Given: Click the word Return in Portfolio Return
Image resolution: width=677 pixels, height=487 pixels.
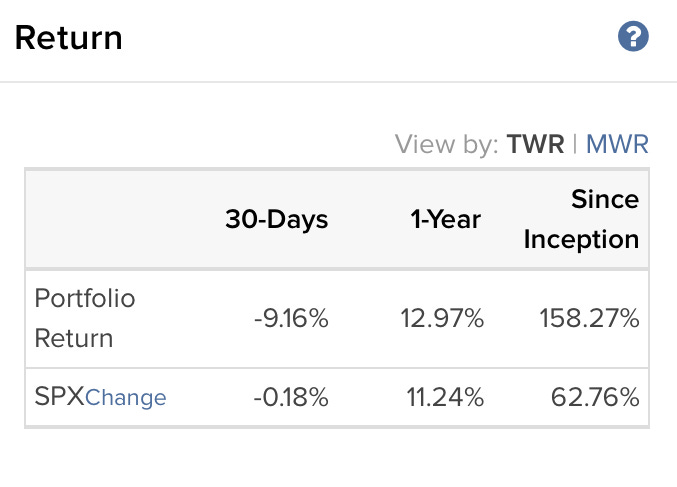Looking at the screenshot, I should (74, 338).
